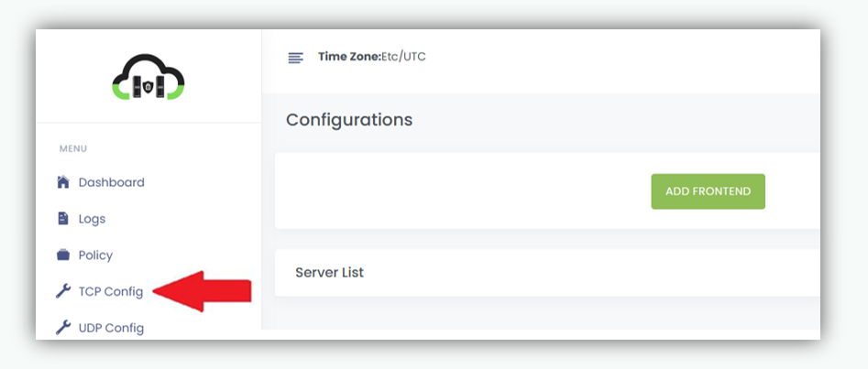
Task: Click the UDP Config wrench icon
Action: click(x=63, y=327)
